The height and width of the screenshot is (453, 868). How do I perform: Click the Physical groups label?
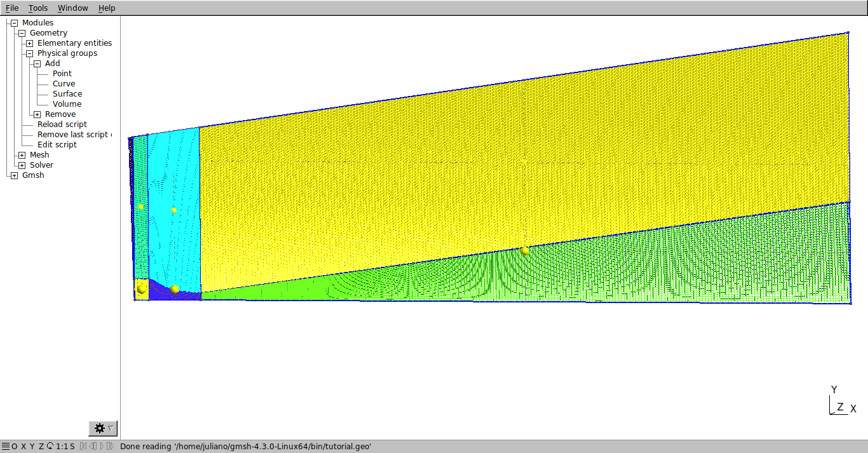[x=67, y=53]
